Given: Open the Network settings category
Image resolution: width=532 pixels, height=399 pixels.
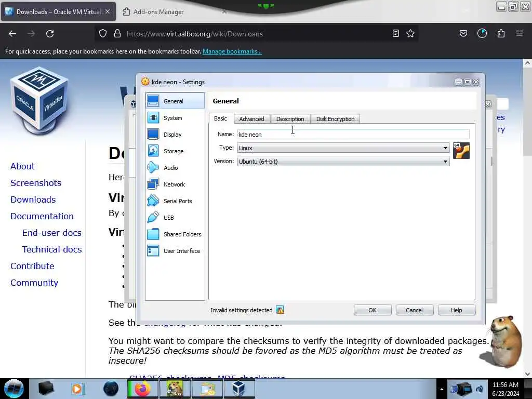Looking at the screenshot, I should coord(175,184).
